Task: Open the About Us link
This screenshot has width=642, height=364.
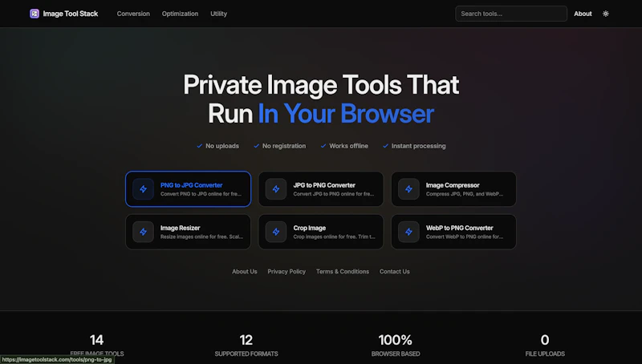Action: pyautogui.click(x=245, y=272)
